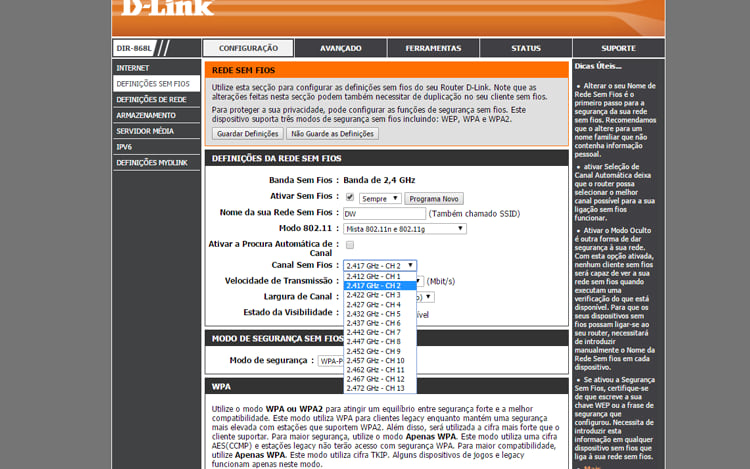750x469 pixels.
Task: Click the Programa Novo button
Action: [433, 198]
